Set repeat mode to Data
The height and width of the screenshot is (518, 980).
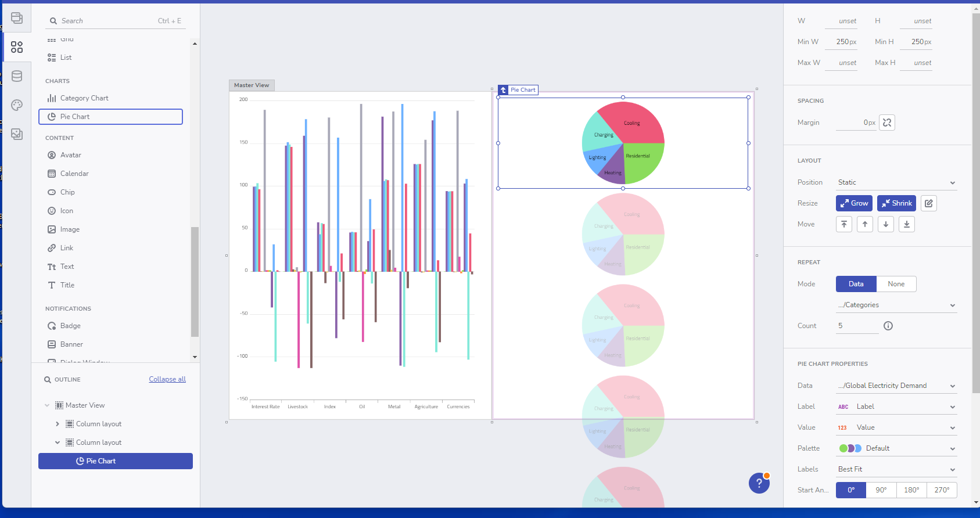pos(856,284)
